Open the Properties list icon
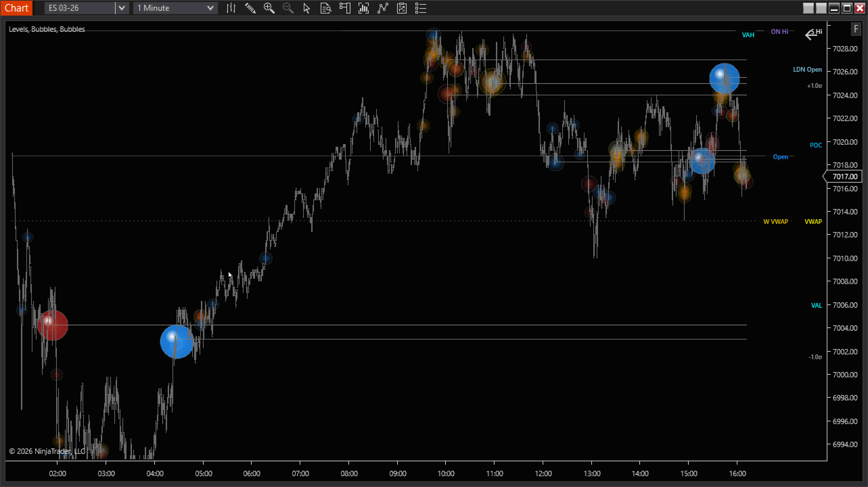 [420, 8]
